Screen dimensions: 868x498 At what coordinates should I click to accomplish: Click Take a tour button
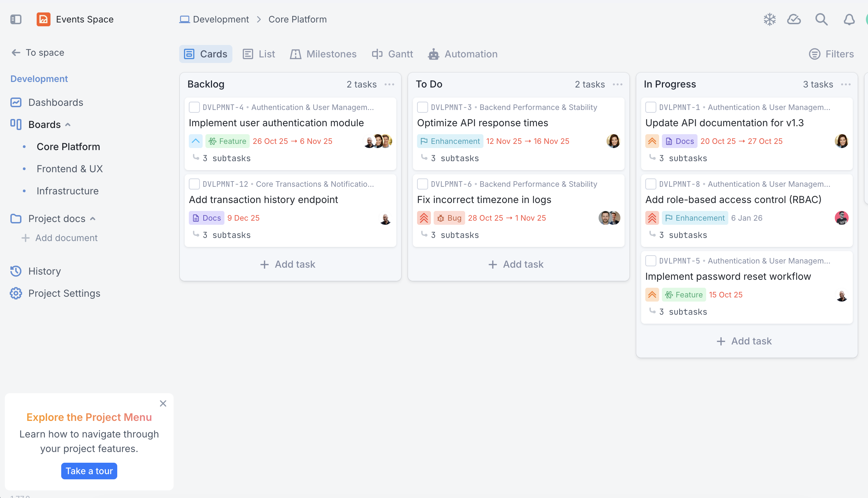pos(89,471)
